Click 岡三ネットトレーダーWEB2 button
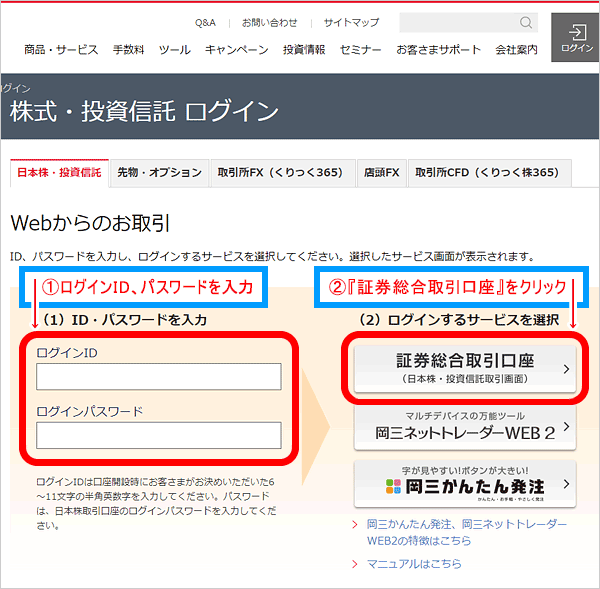Viewport: 600px width, 589px height. click(465, 427)
